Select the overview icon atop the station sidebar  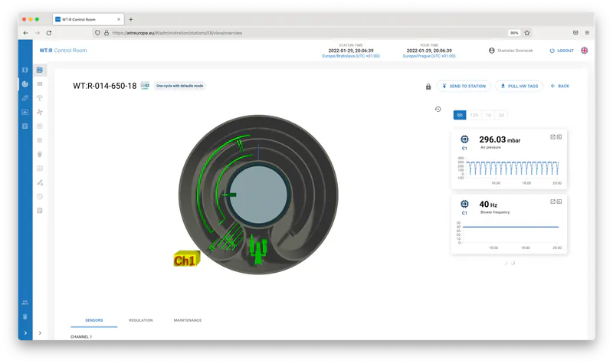[40, 71]
